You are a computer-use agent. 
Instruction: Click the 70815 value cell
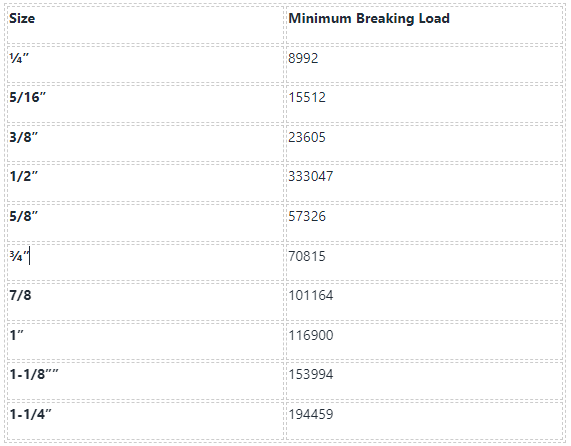tap(425, 262)
